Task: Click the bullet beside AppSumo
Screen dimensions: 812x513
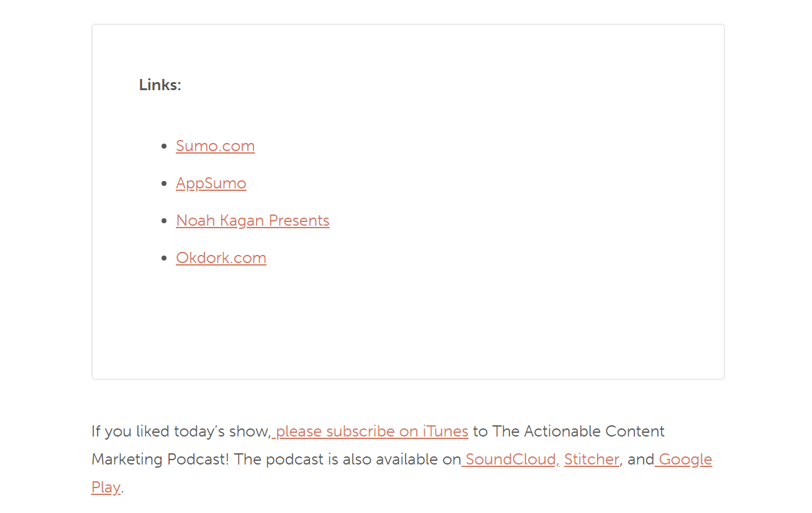Action: click(x=164, y=184)
